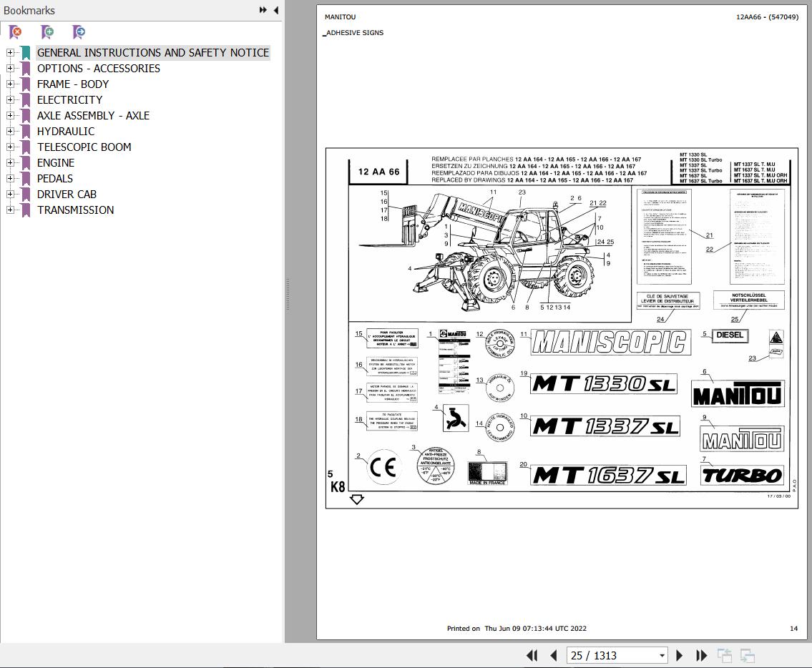Click the Printed on date footer text
The width and height of the screenshot is (812, 668).
coord(517,628)
